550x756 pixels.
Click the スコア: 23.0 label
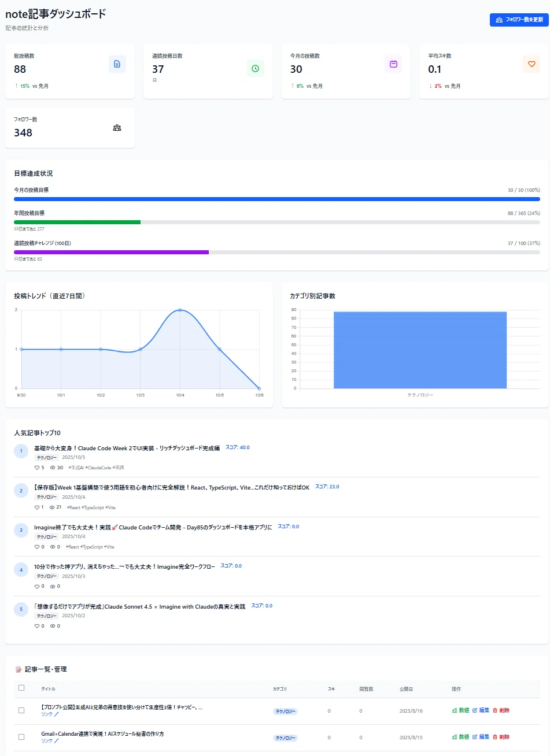click(327, 487)
